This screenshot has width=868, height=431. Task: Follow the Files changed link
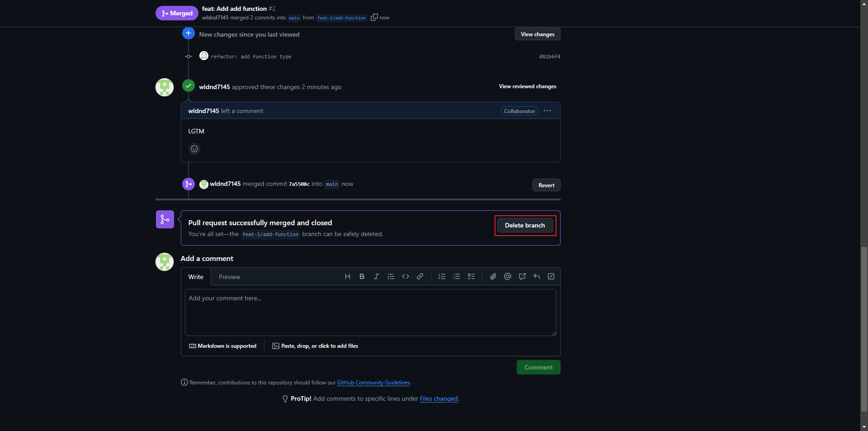[x=439, y=399]
